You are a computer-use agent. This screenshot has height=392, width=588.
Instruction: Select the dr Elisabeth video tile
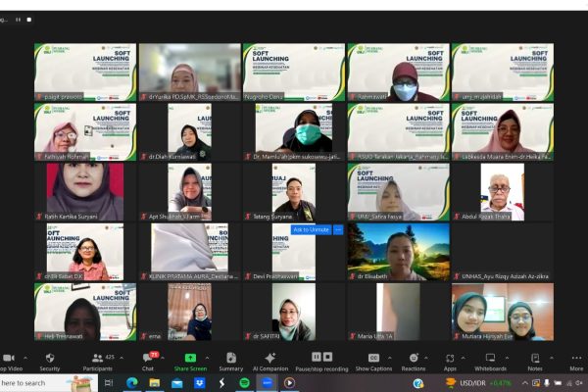pos(398,252)
